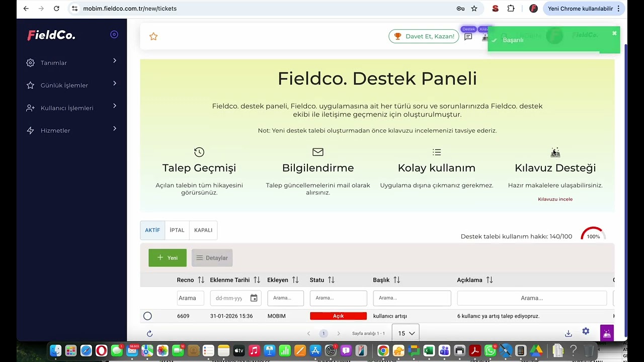Expand the Tanımlar menu chevron
Image resolution: width=644 pixels, height=362 pixels.
point(115,61)
